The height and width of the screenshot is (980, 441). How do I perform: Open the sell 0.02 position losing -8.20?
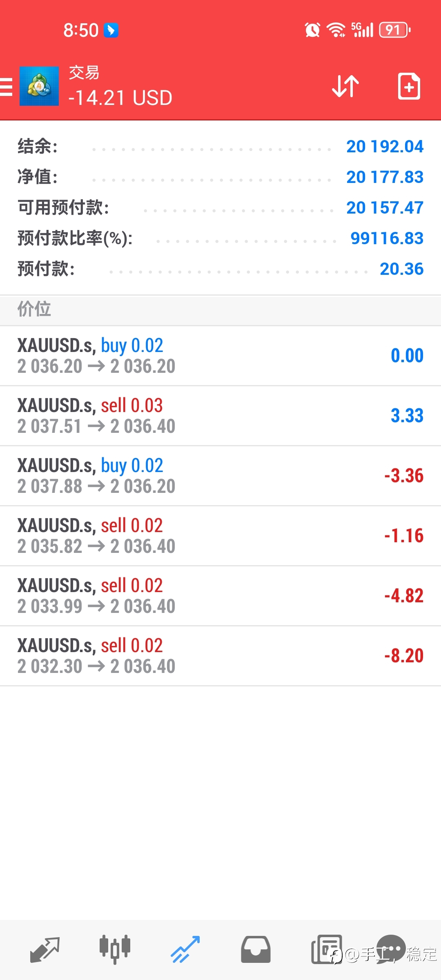220,656
